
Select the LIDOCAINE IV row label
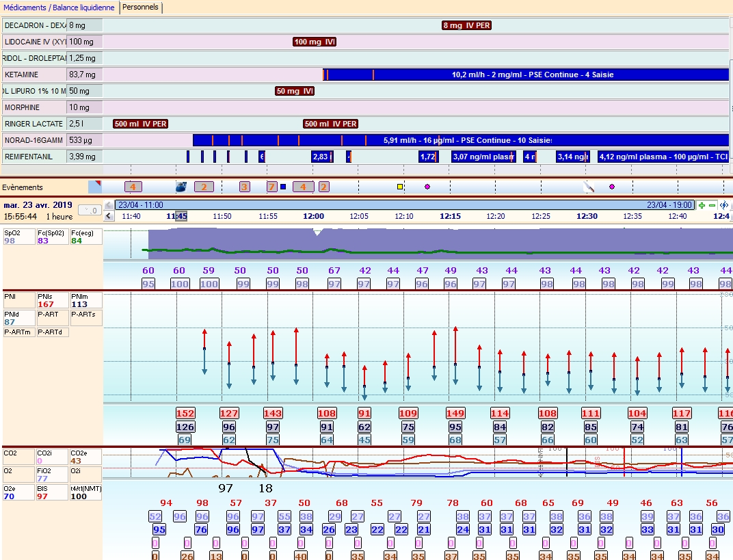(35, 42)
